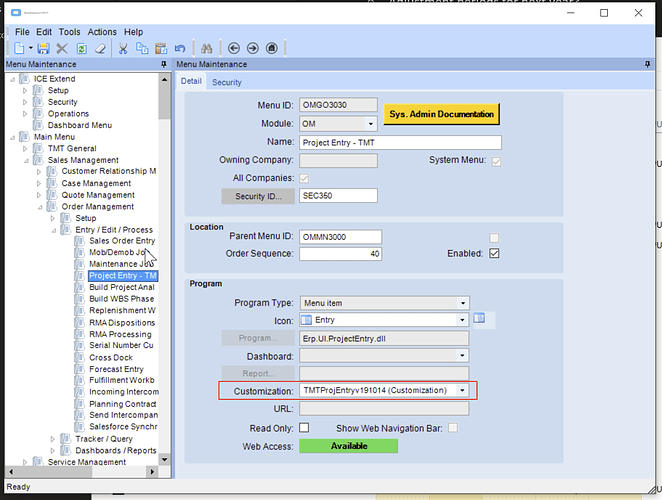Open the Actions menu
This screenshot has width=662, height=500.
pyautogui.click(x=102, y=32)
